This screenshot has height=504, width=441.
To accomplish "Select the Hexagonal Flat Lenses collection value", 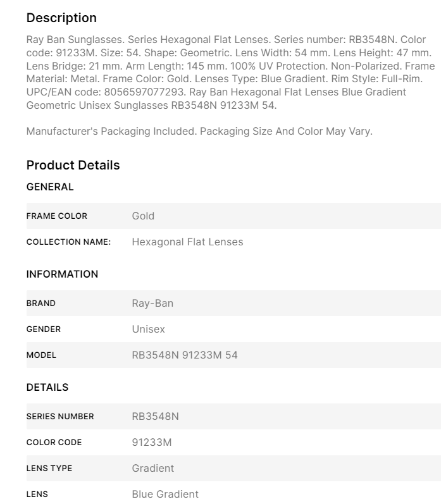I will pyautogui.click(x=187, y=242).
